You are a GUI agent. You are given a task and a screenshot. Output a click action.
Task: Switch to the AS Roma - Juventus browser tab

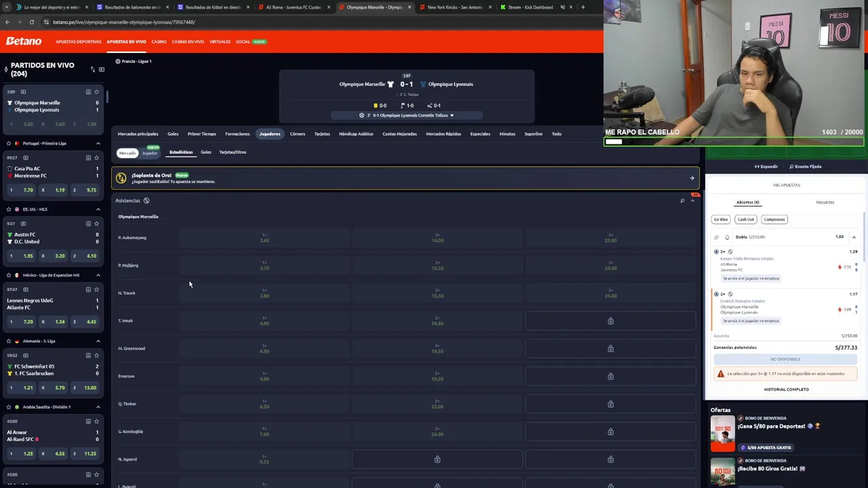point(294,7)
